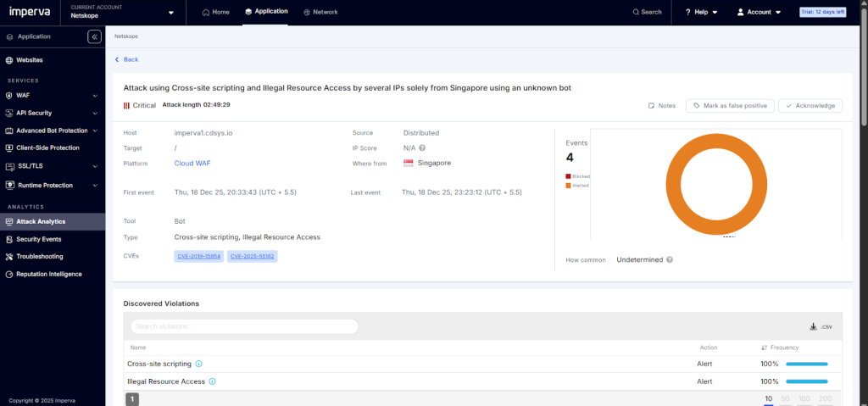Viewport: 868px width, 406px height.
Task: Click the Runtime Protection icon
Action: pos(8,185)
